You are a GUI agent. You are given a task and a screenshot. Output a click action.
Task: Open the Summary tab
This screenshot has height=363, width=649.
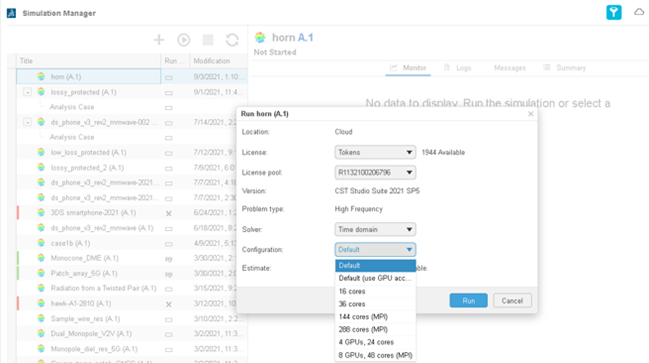pyautogui.click(x=565, y=68)
